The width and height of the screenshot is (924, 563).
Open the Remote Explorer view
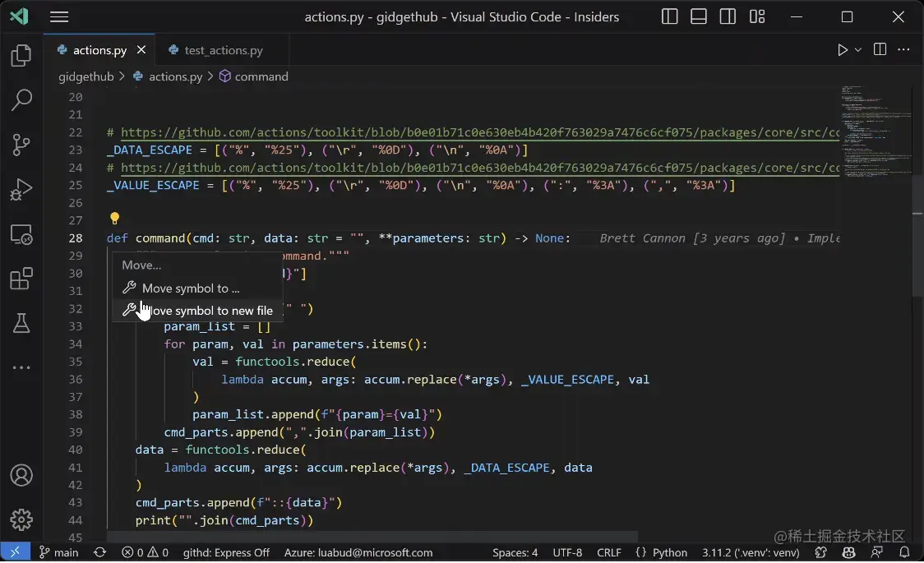(x=21, y=234)
